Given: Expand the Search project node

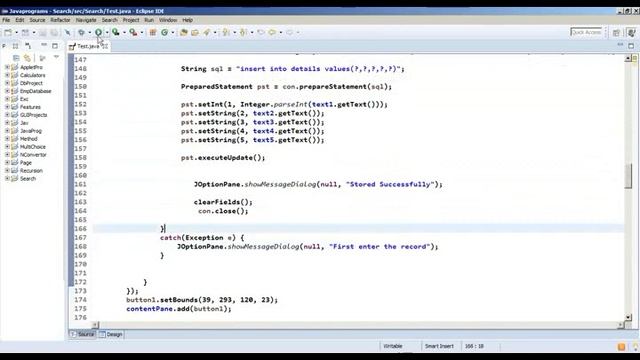Looking at the screenshot, I should (x=7, y=178).
